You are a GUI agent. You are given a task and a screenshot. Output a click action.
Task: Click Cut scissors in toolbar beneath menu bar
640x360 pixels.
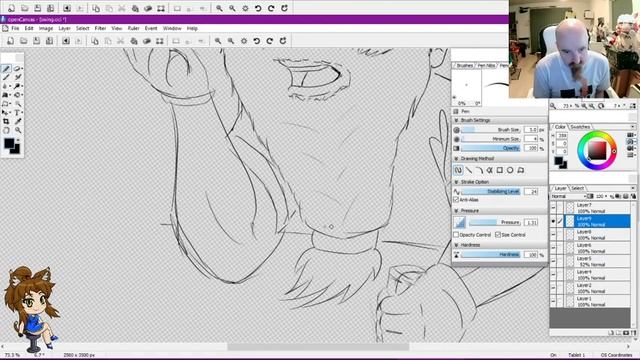[x=120, y=41]
